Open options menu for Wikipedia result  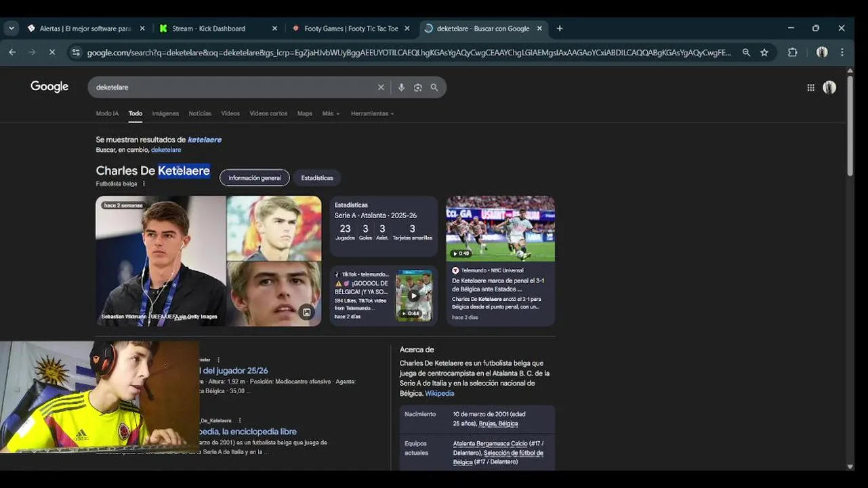[x=239, y=420]
